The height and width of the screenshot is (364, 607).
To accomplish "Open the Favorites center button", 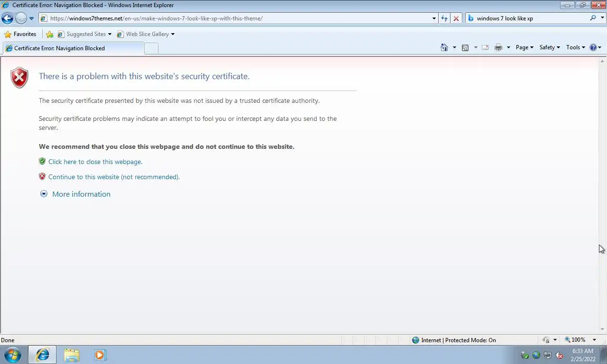I will point(20,34).
